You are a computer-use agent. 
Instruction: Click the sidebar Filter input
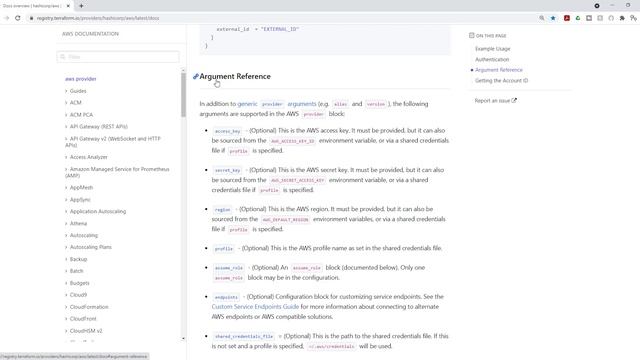pyautogui.click(x=118, y=57)
